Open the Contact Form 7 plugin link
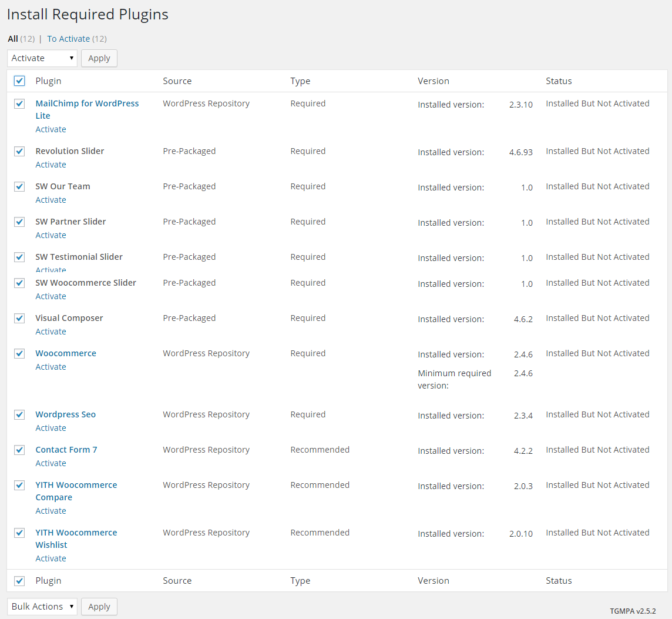The image size is (672, 619). [66, 450]
